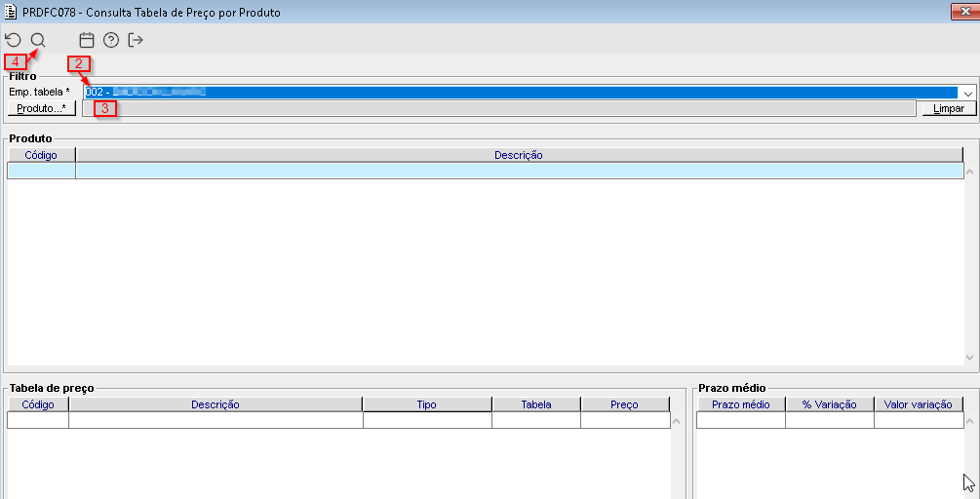Open help via question mark icon

pos(111,40)
